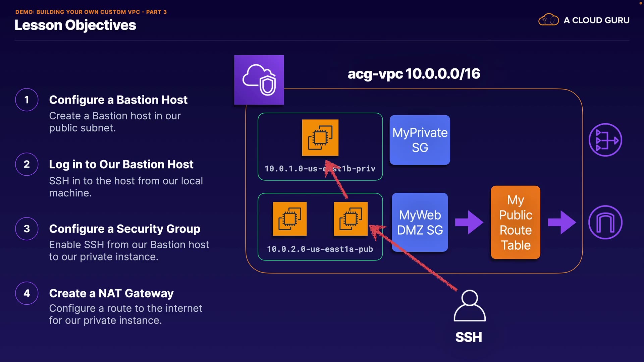Click the EC2 instance in the private subnet

pos(320,137)
